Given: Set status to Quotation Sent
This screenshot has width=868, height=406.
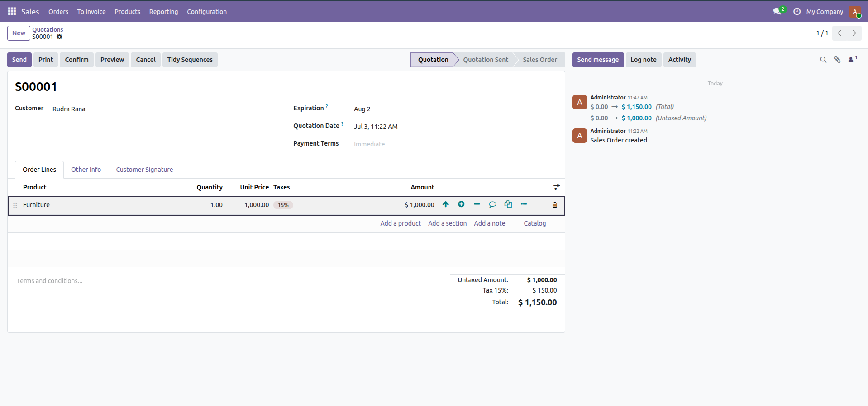Looking at the screenshot, I should click(486, 60).
